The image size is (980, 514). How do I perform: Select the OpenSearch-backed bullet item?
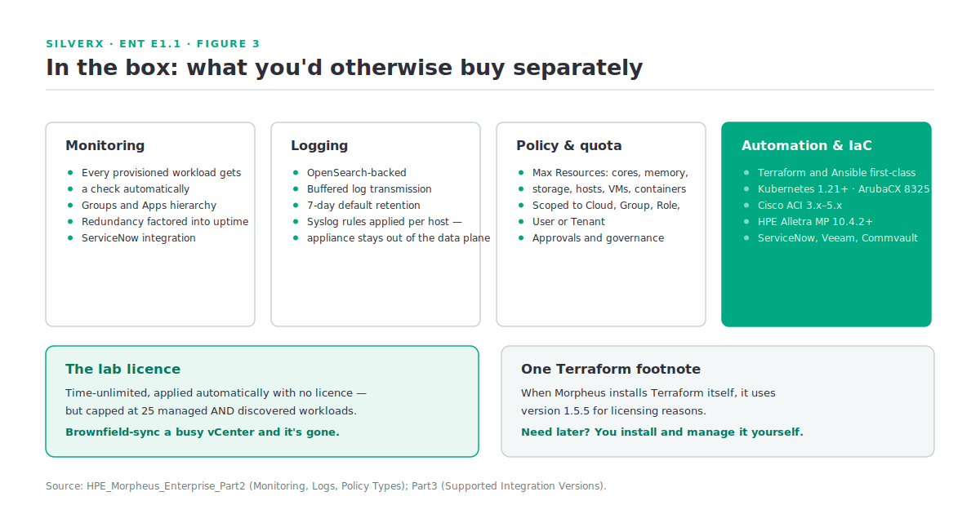(x=356, y=173)
